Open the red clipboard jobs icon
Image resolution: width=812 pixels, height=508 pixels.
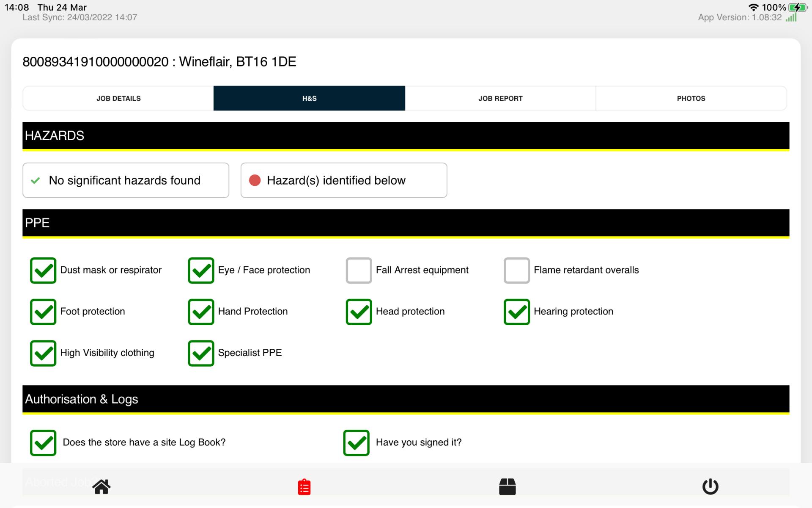[x=304, y=487]
